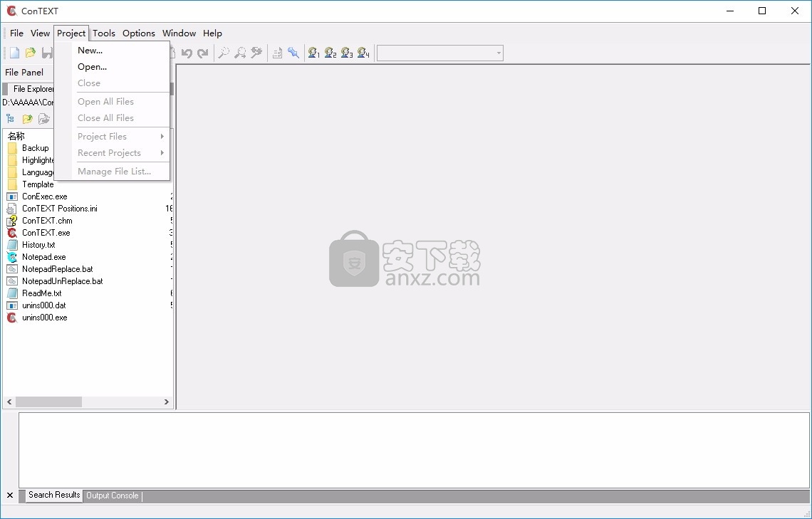Click the Redo arrow icon
812x519 pixels.
(x=203, y=53)
